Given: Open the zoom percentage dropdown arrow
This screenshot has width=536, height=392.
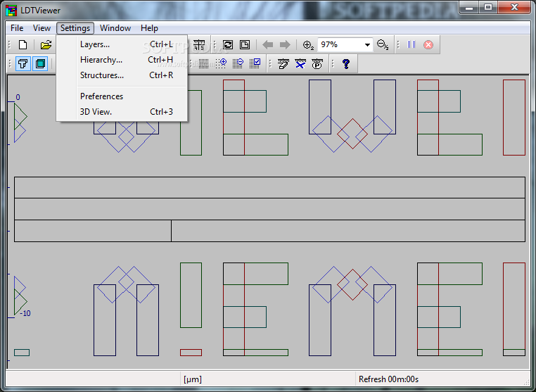Looking at the screenshot, I should (367, 45).
